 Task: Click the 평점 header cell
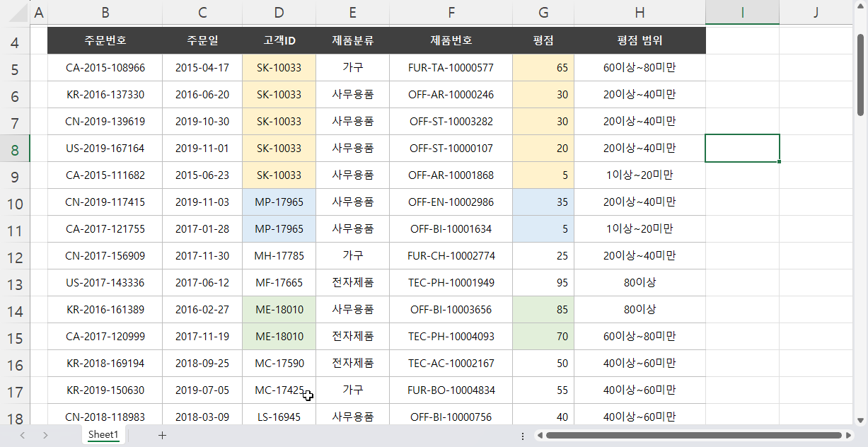[543, 41]
